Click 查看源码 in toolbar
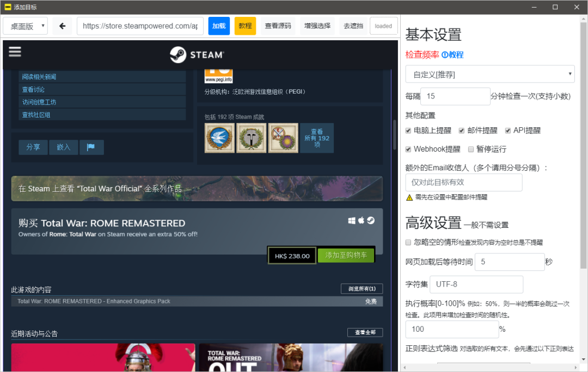 [278, 26]
